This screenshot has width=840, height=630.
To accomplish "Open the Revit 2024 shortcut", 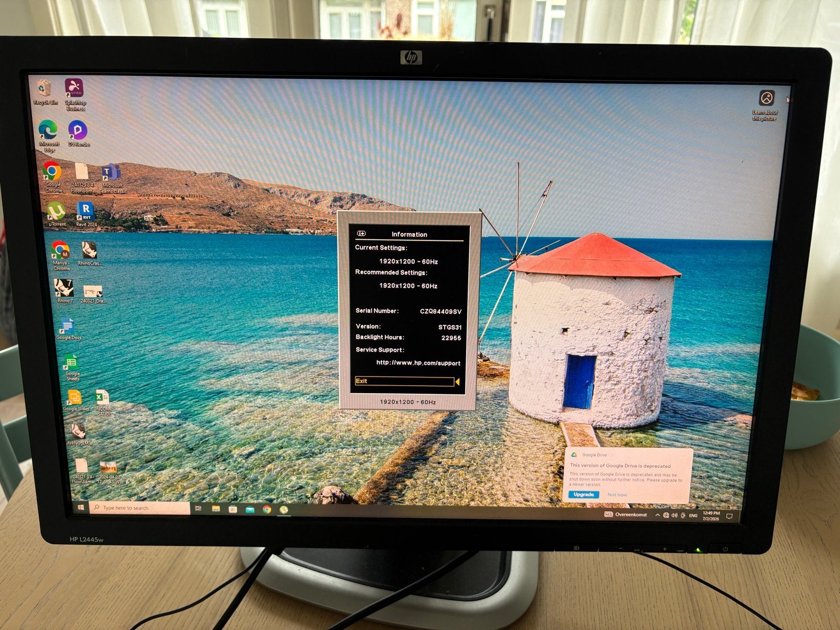I will click(x=86, y=215).
